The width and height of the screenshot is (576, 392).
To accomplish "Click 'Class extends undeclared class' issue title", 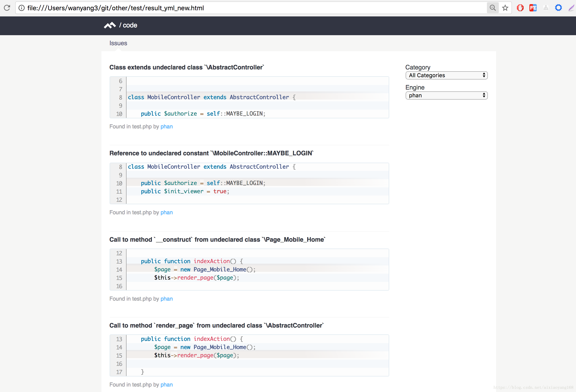I will point(187,67).
